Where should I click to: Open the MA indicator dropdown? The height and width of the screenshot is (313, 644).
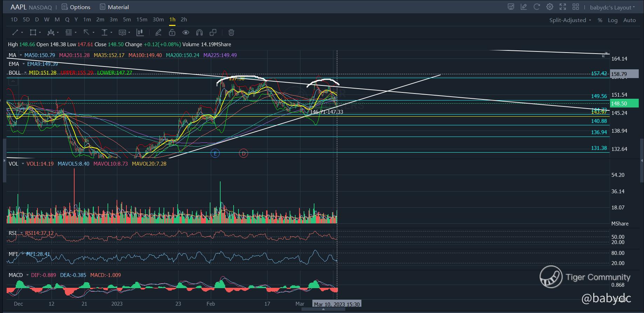tap(21, 55)
